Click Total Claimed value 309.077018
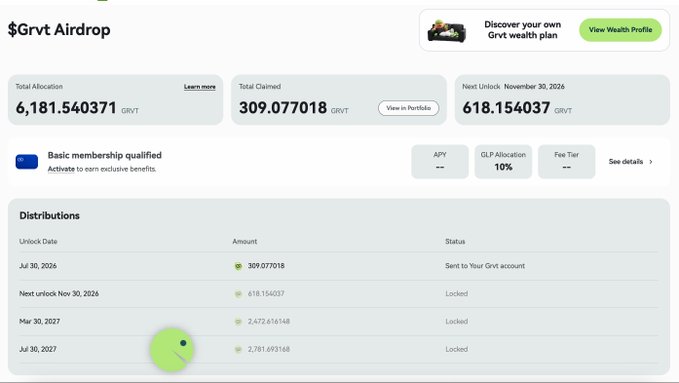679x383 pixels. [x=283, y=107]
